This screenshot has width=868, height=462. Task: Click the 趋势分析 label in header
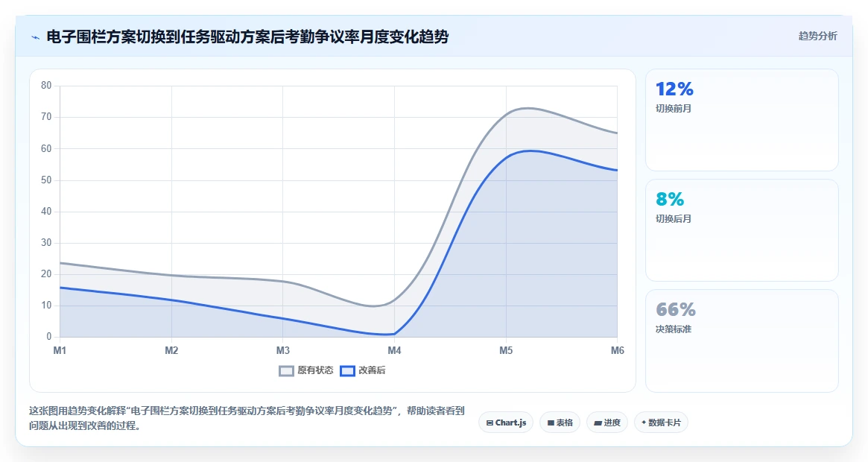click(x=817, y=36)
